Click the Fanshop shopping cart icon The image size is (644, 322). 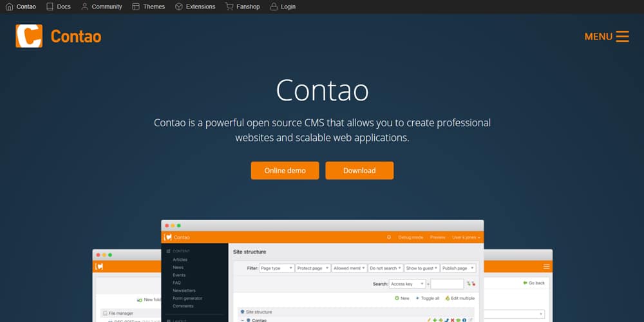(229, 6)
